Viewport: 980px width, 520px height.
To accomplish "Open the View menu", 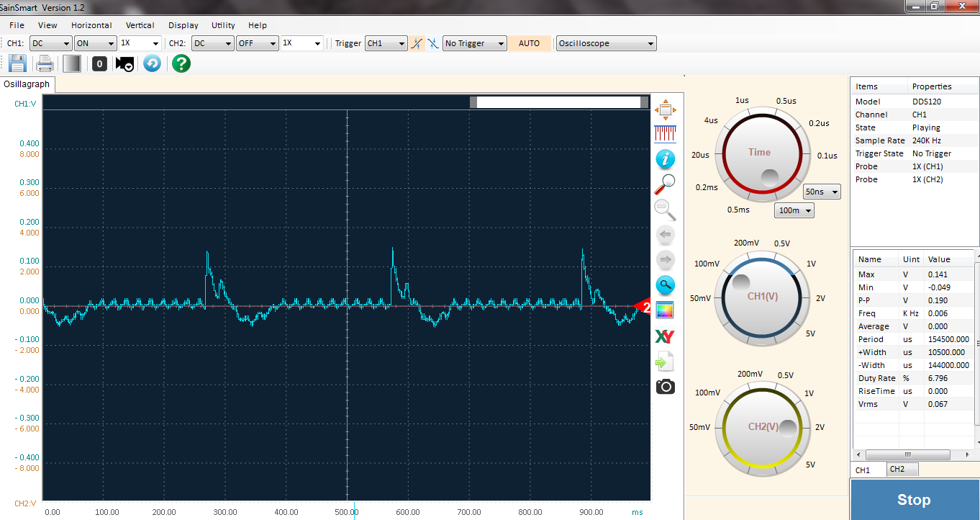I will point(47,25).
